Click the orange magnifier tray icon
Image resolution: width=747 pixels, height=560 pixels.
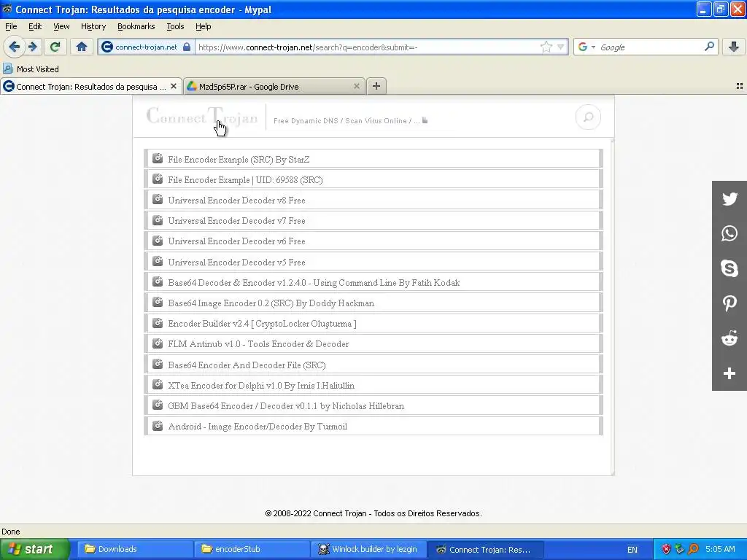694,549
